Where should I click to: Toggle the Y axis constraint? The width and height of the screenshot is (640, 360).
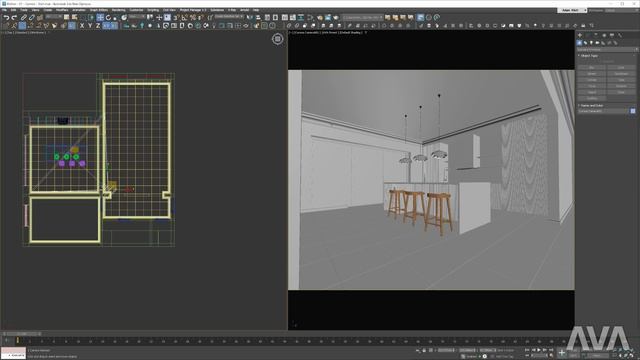[x=90, y=25]
